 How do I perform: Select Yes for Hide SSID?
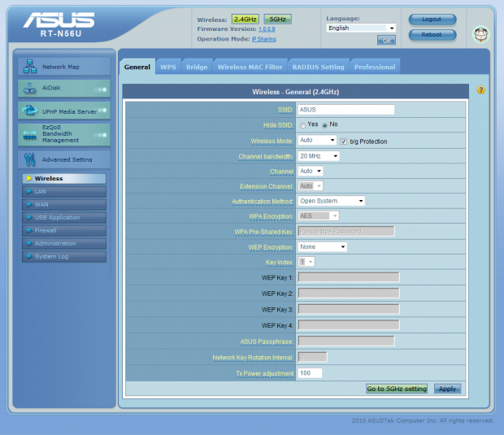pos(302,125)
